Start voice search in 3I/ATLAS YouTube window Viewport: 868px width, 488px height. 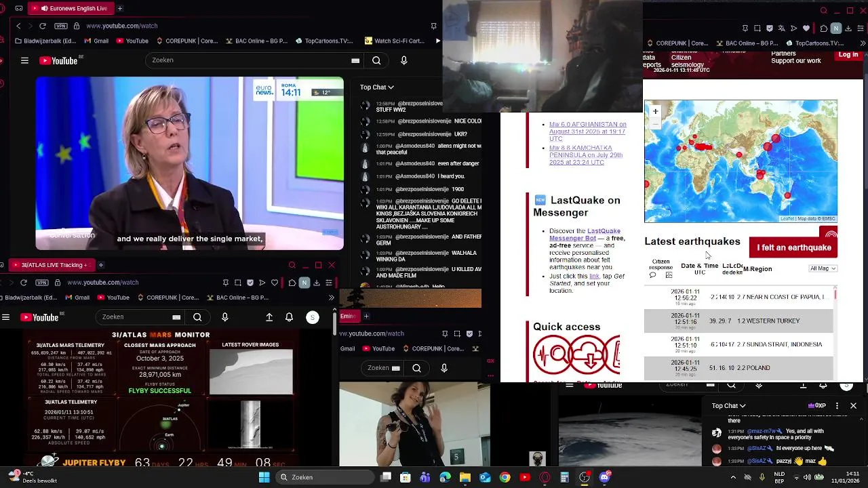[x=225, y=317]
